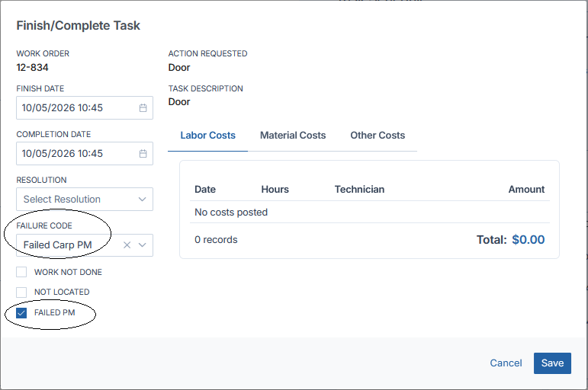Image resolution: width=588 pixels, height=390 pixels.
Task: Uncheck the Failed PM checkbox
Action: [21, 313]
